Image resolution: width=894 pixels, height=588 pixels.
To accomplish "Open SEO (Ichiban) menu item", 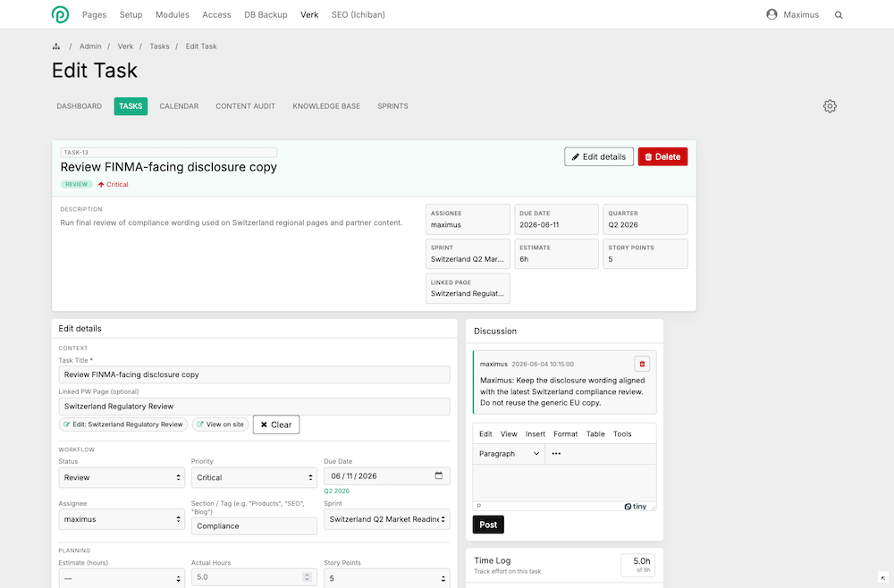I will click(358, 15).
